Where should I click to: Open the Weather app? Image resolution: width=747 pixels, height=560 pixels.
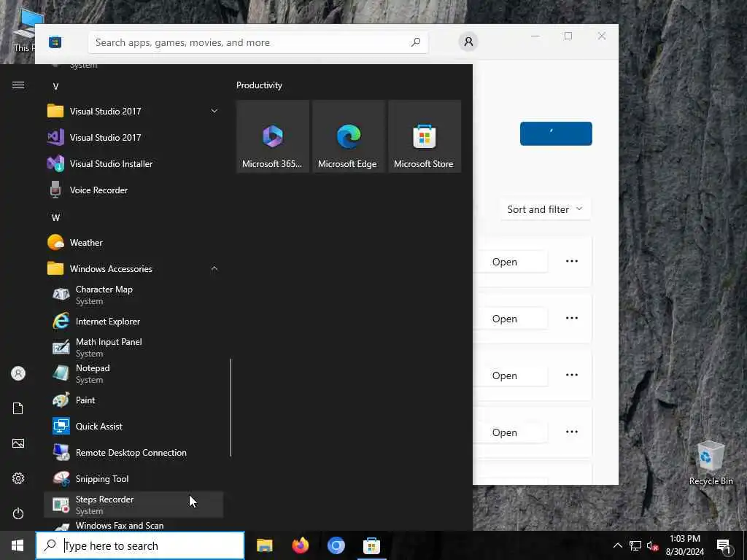pyautogui.click(x=133, y=243)
